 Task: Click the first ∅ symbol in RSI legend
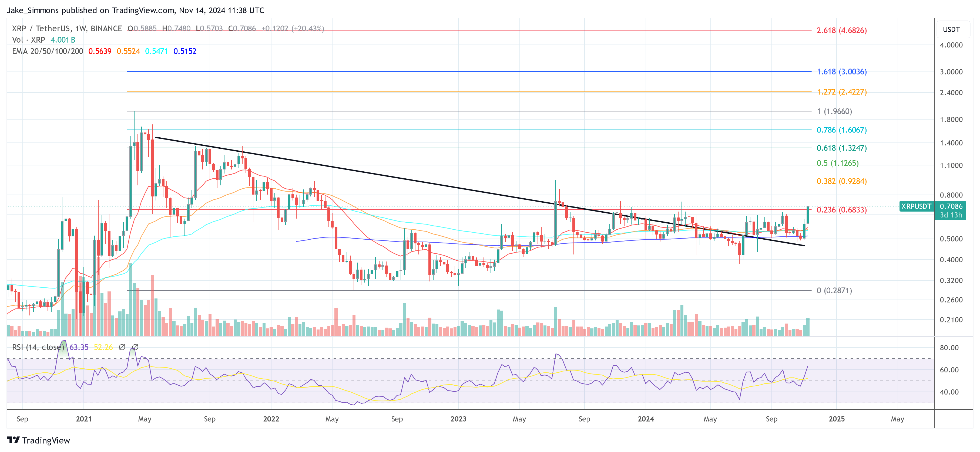click(122, 347)
